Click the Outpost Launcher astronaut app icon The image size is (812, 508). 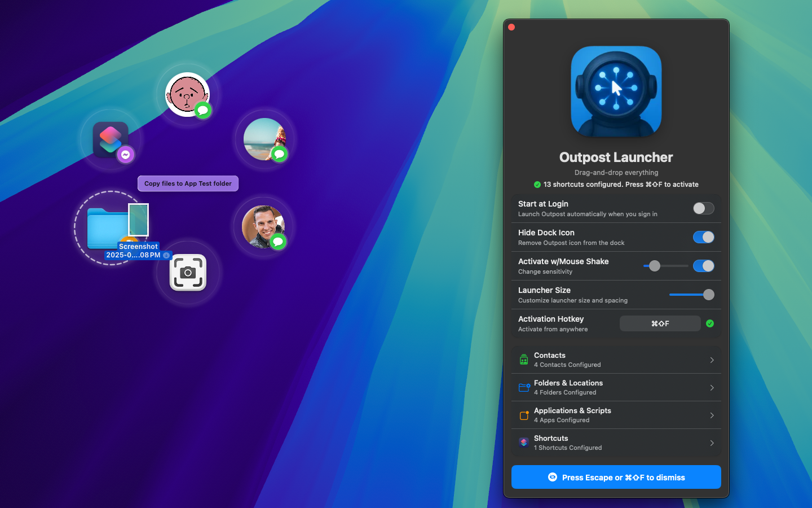click(x=616, y=91)
